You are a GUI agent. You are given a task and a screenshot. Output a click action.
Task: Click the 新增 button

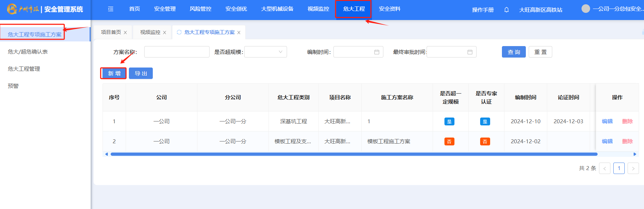point(114,73)
